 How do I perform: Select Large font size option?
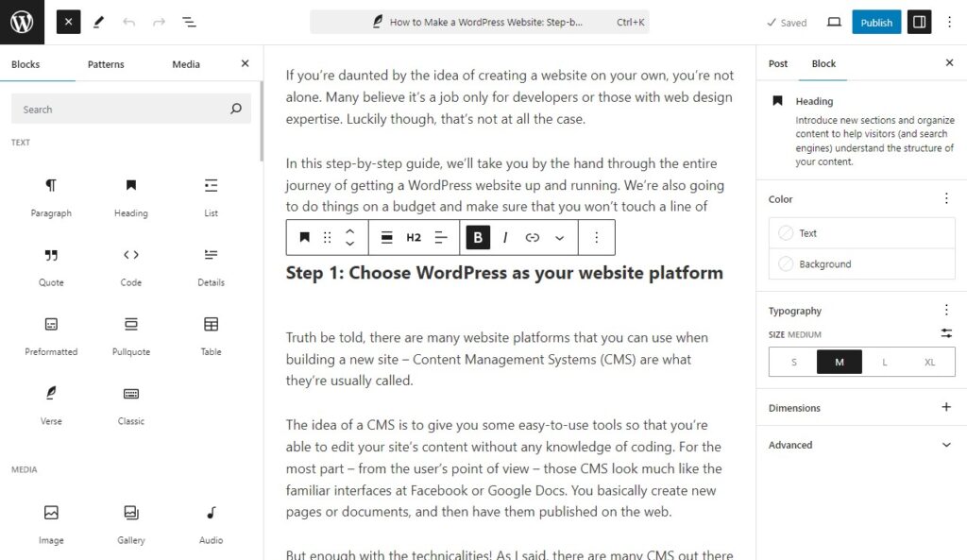[885, 362]
